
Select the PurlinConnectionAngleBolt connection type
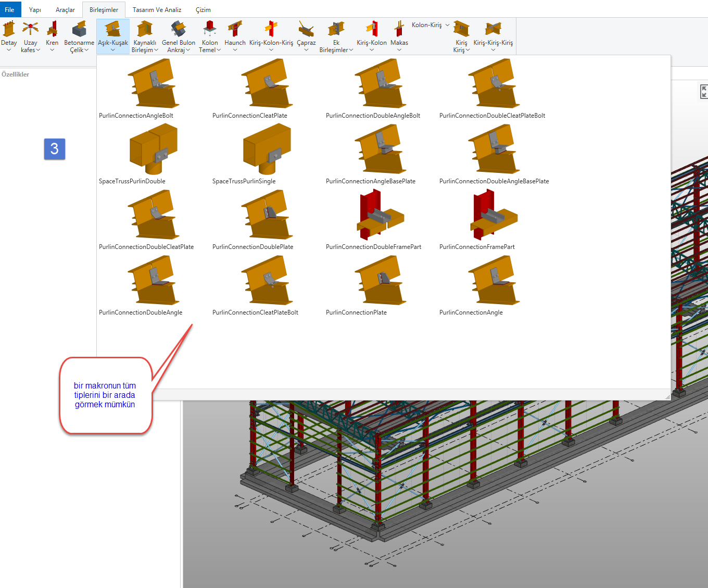[153, 84]
